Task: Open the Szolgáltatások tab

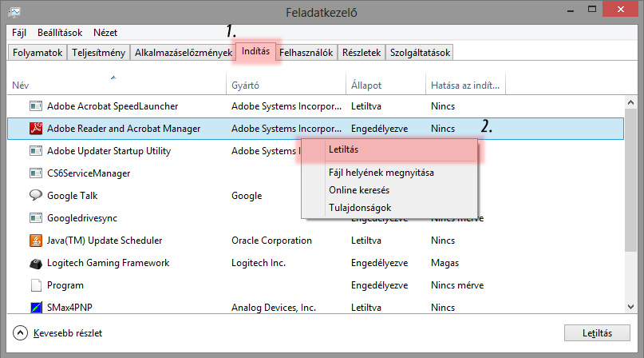Action: (x=419, y=53)
